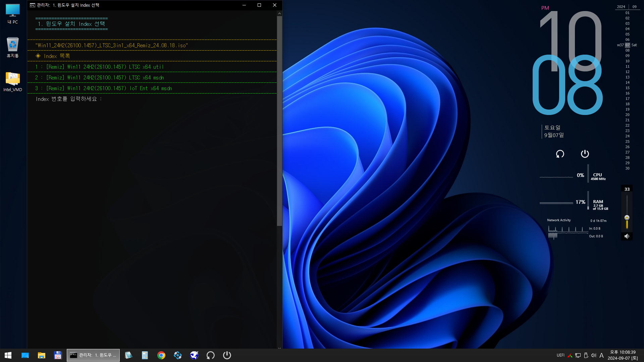644x362 pixels.
Task: Click the restart icon on desktop widget
Action: pyautogui.click(x=560, y=154)
